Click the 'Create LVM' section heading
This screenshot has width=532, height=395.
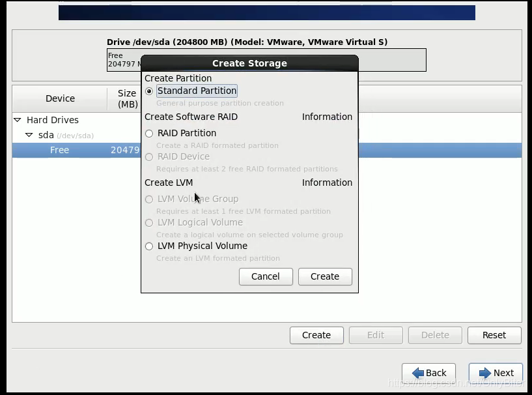tap(169, 183)
